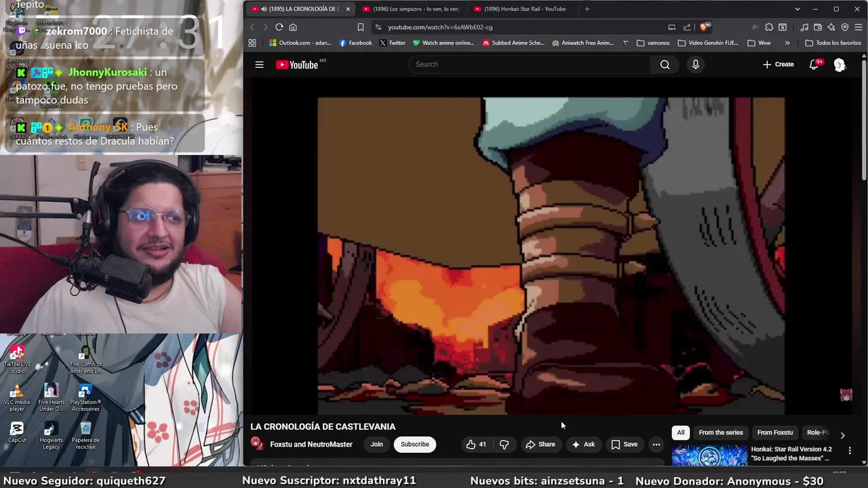
Task: Open new browser tab
Action: pyautogui.click(x=587, y=9)
